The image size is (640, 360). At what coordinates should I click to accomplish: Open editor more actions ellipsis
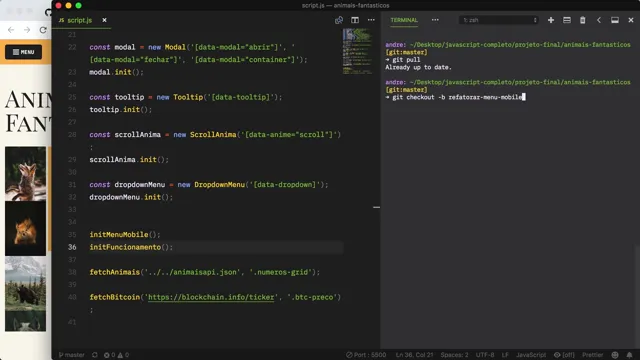pyautogui.click(x=371, y=20)
